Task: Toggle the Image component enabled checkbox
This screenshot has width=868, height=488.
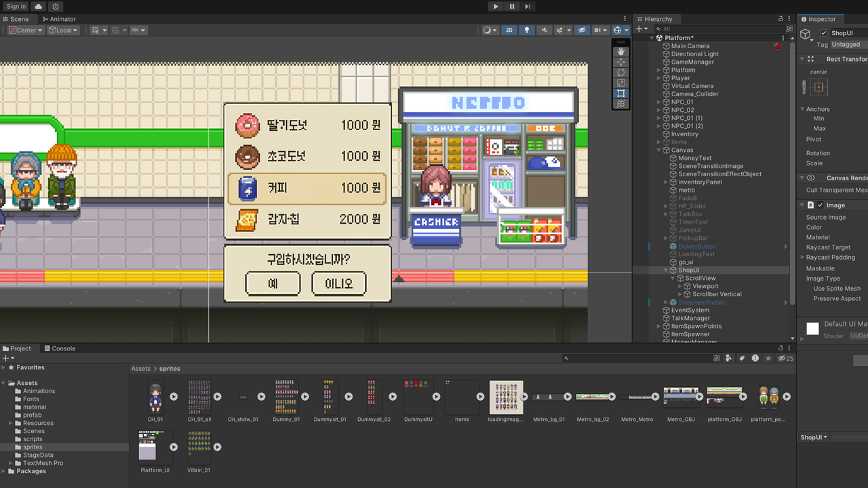Action: point(821,205)
